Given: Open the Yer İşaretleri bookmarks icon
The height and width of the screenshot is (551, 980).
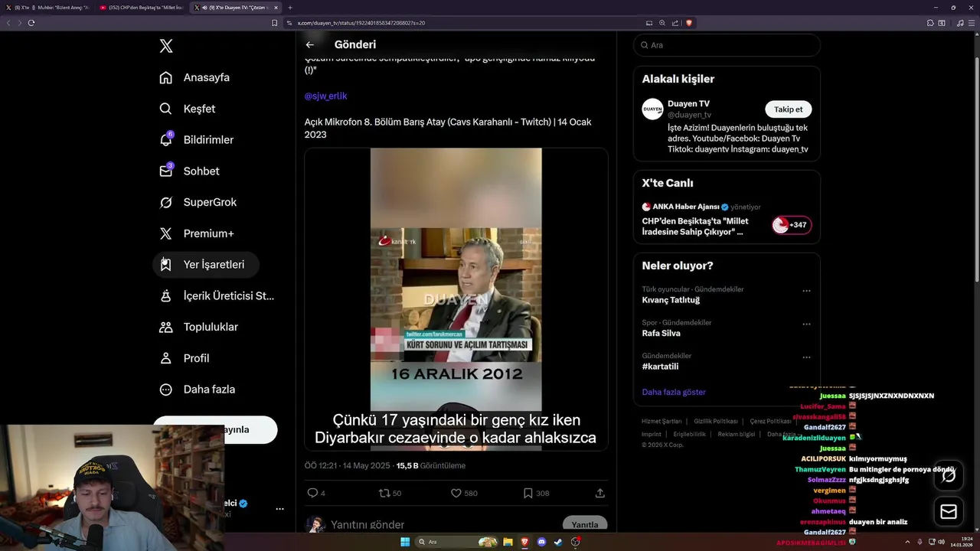Looking at the screenshot, I should [x=165, y=265].
